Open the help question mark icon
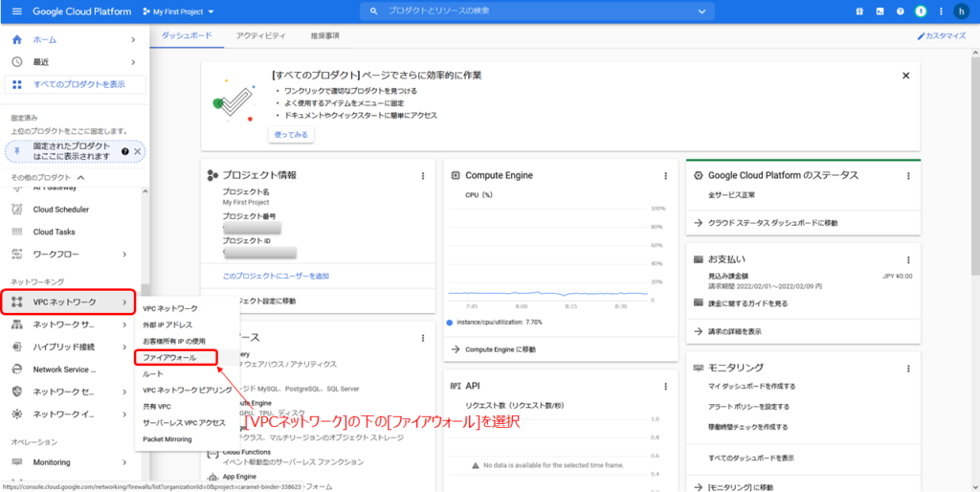 pos(900,11)
